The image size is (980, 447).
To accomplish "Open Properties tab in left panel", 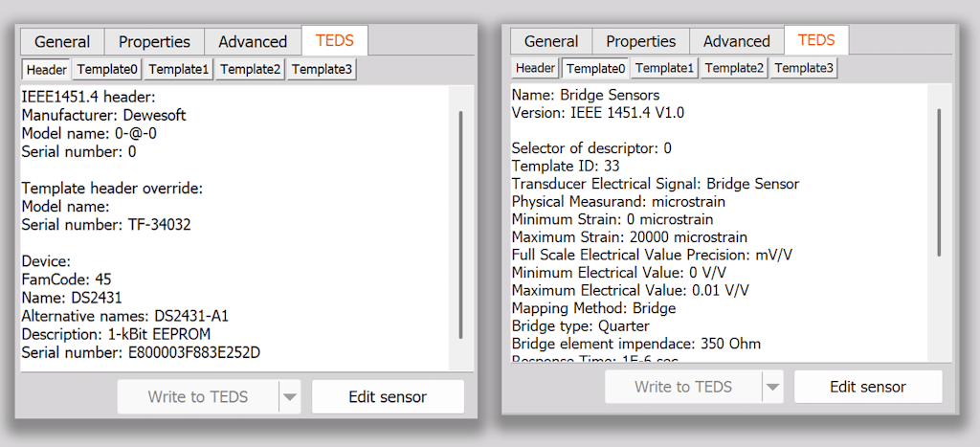I will tap(154, 42).
